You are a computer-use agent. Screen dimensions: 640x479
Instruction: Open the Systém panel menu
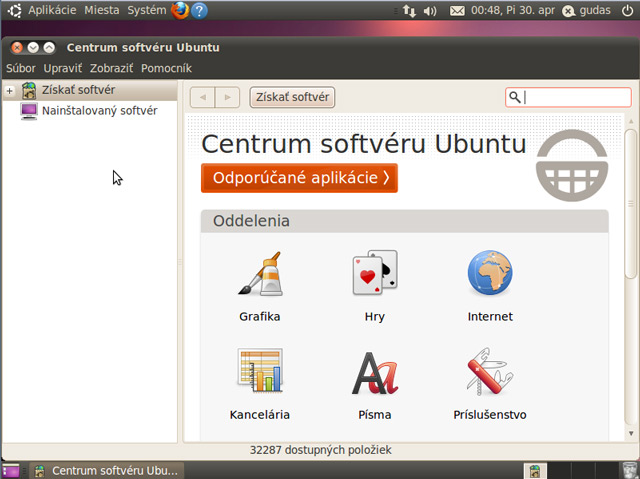pyautogui.click(x=147, y=10)
